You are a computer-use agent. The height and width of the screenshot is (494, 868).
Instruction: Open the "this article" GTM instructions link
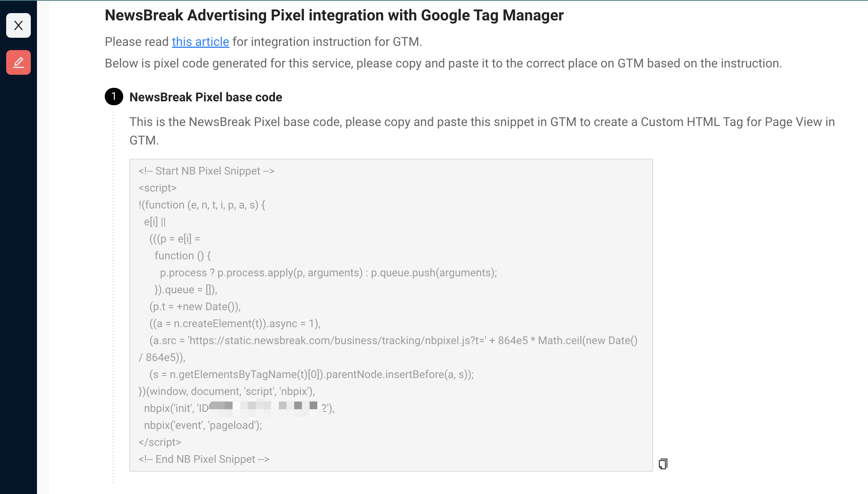[200, 42]
